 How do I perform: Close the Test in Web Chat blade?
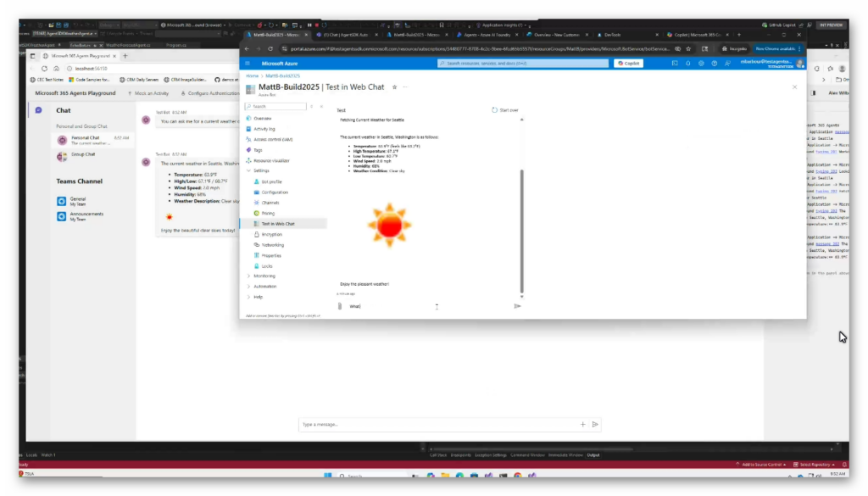795,87
